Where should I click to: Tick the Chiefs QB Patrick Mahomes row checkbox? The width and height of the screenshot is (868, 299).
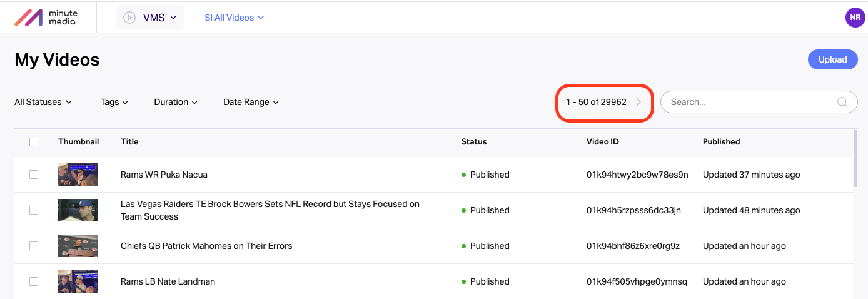(x=34, y=246)
